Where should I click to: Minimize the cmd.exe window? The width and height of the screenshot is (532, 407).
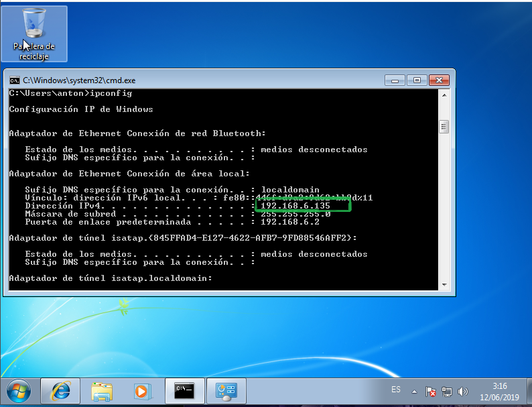pyautogui.click(x=395, y=80)
